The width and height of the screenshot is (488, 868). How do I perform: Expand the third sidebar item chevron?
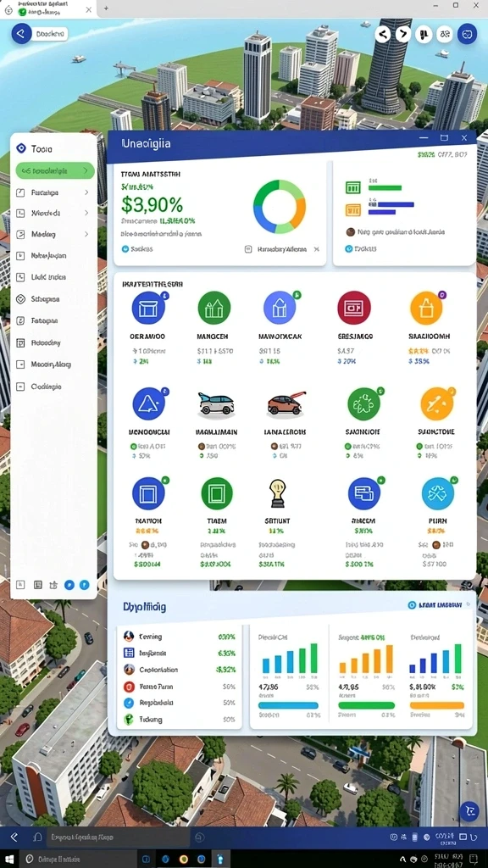(x=86, y=213)
